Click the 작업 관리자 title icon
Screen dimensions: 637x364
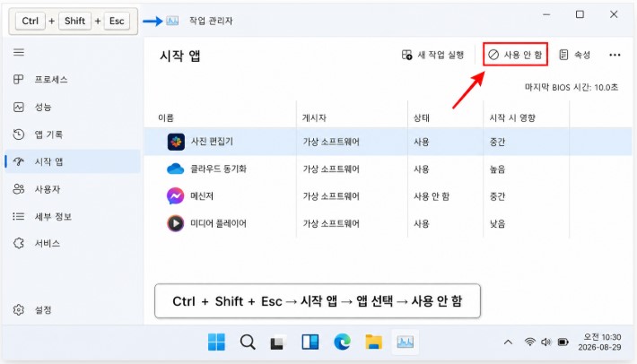pos(172,21)
